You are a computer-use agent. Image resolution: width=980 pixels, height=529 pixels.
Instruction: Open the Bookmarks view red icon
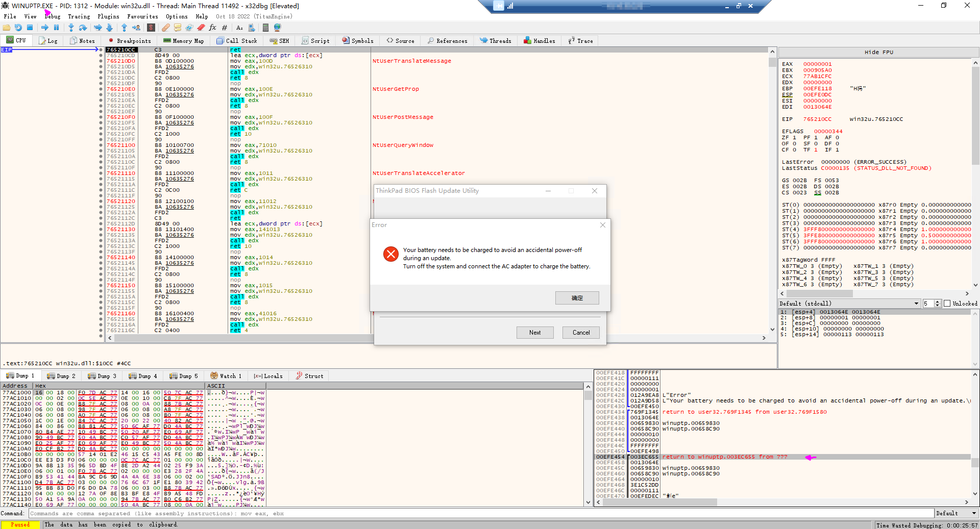[201, 28]
